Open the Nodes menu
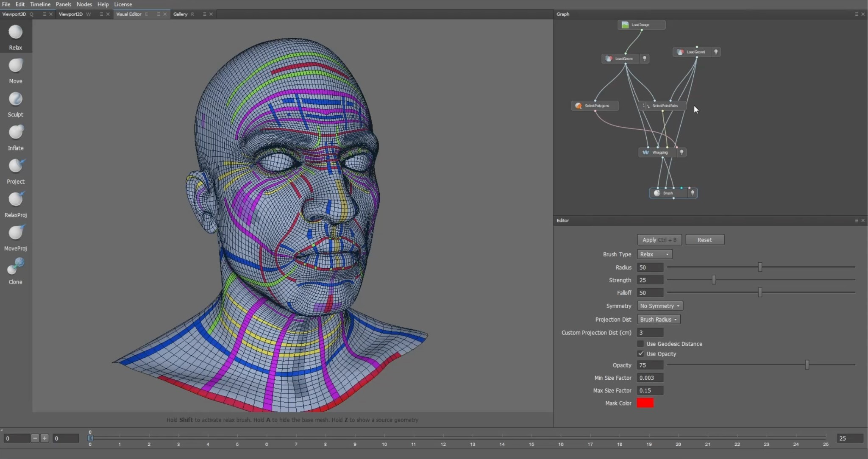Screen dimensions: 868x459 84,4
